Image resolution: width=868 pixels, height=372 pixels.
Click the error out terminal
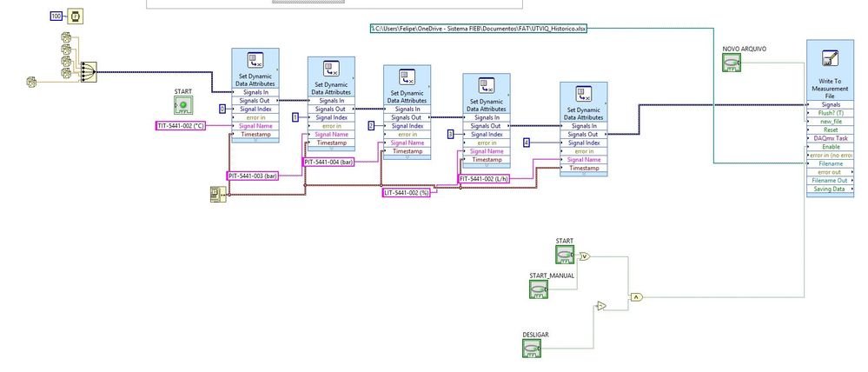(830, 171)
